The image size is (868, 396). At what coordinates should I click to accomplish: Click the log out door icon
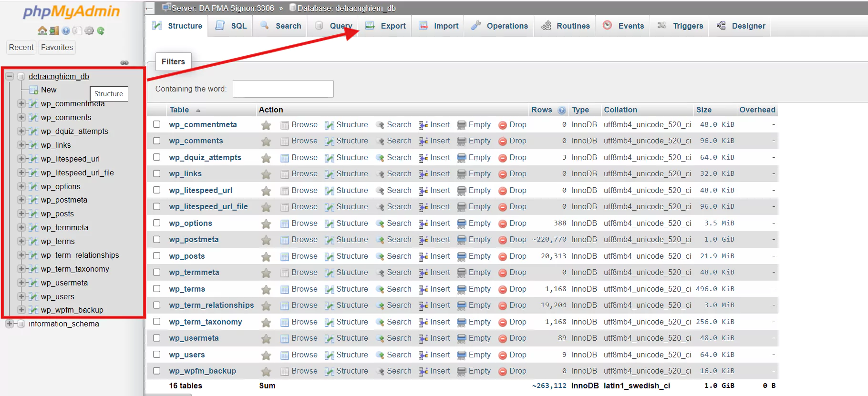pos(54,31)
